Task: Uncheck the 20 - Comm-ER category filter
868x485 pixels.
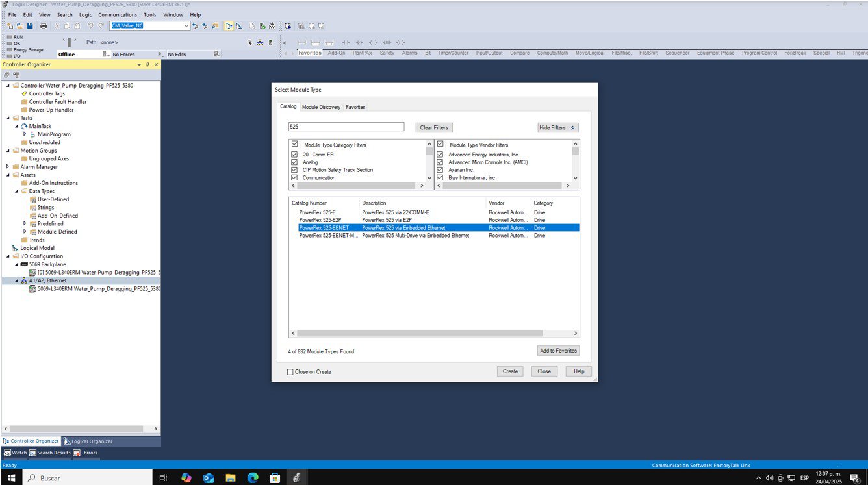Action: pyautogui.click(x=295, y=155)
